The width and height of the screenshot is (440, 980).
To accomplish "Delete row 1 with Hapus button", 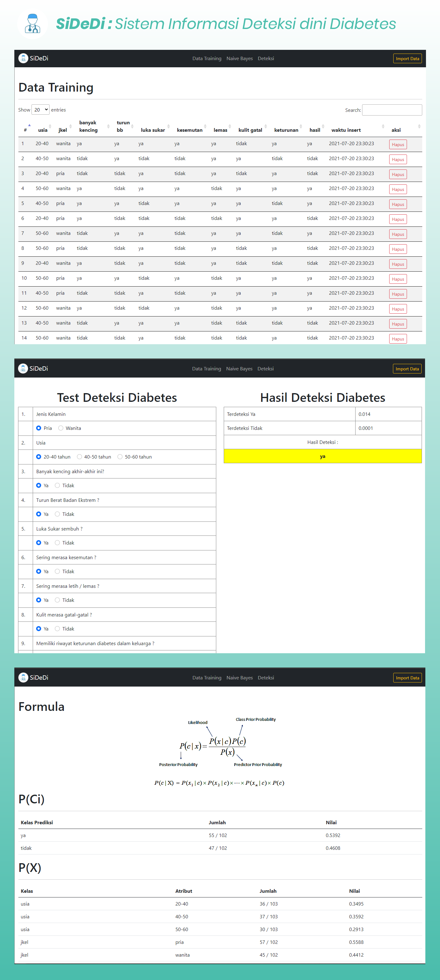I will (398, 145).
